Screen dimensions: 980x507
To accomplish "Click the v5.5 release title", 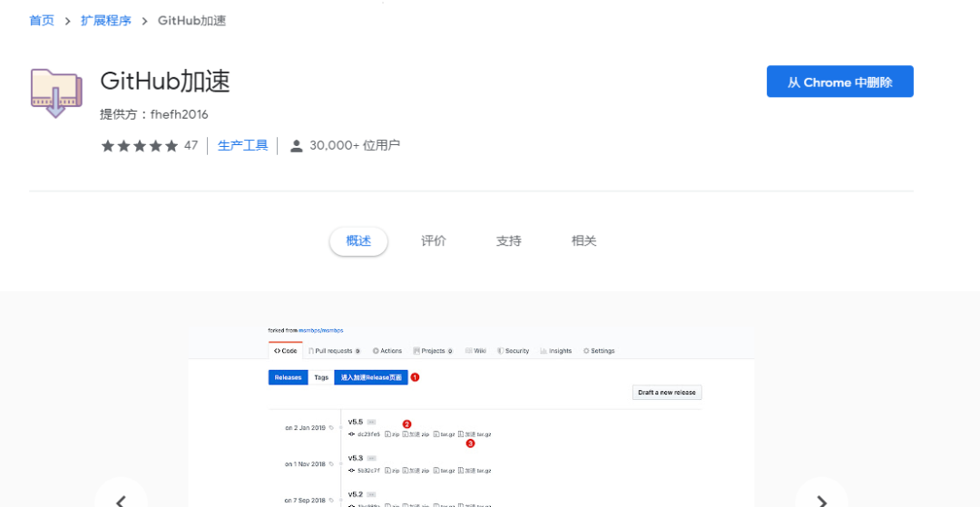I will [356, 422].
